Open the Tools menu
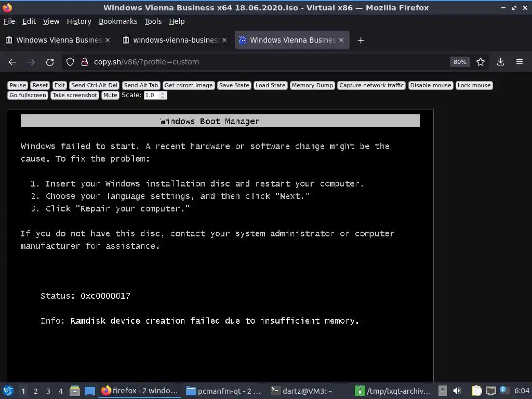Viewport: 532px width, 399px height. (153, 21)
